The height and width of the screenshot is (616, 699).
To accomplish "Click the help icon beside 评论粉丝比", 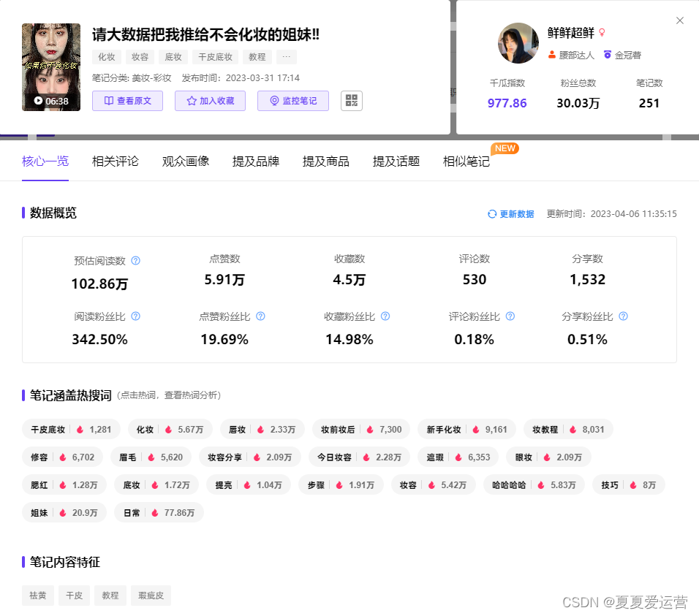I will 510,316.
